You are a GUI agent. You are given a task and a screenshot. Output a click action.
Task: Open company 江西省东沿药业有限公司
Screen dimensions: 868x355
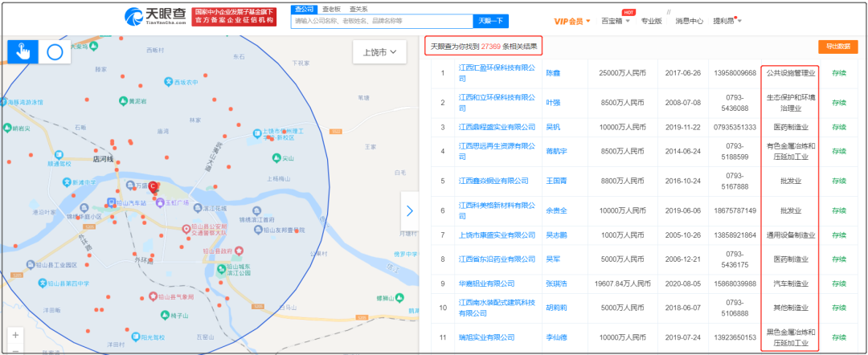(497, 259)
